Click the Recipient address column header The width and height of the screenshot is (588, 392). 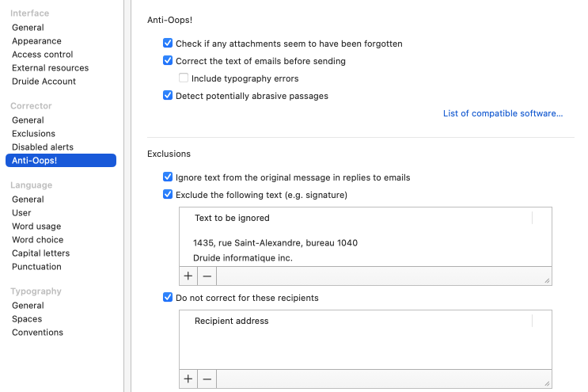click(x=231, y=321)
